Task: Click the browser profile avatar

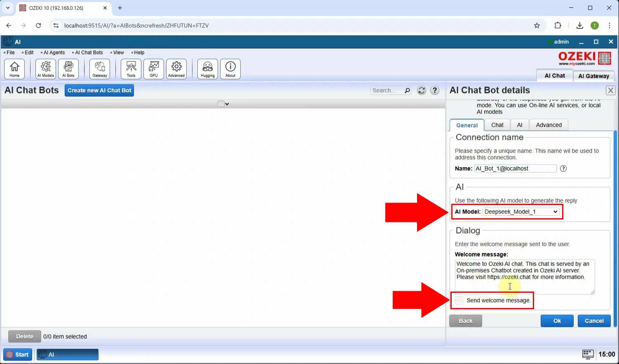Action: pyautogui.click(x=595, y=26)
